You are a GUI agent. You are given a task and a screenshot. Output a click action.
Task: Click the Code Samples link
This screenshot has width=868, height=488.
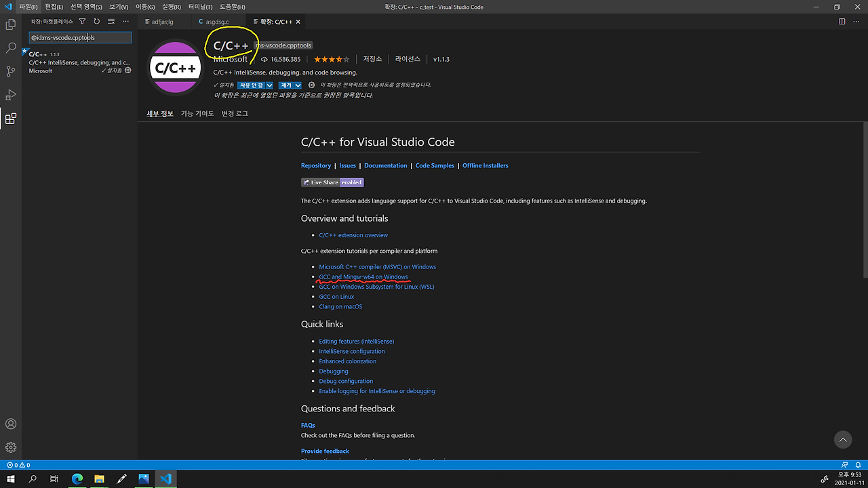point(435,165)
